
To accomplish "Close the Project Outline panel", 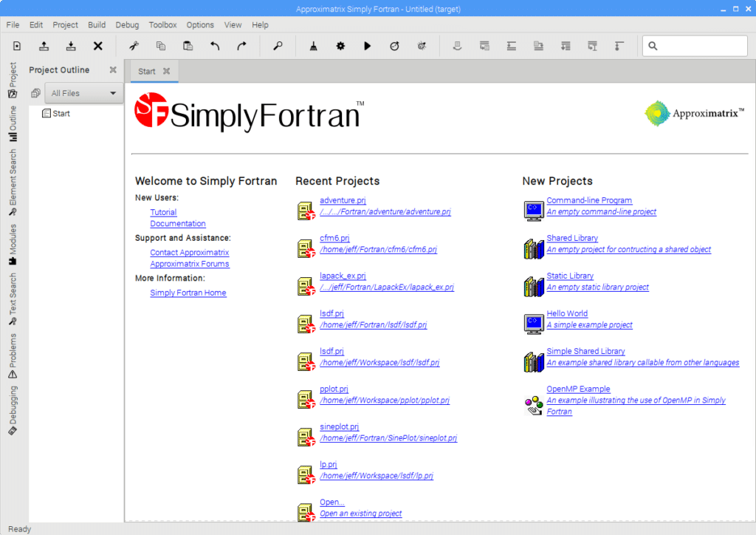I will point(113,70).
